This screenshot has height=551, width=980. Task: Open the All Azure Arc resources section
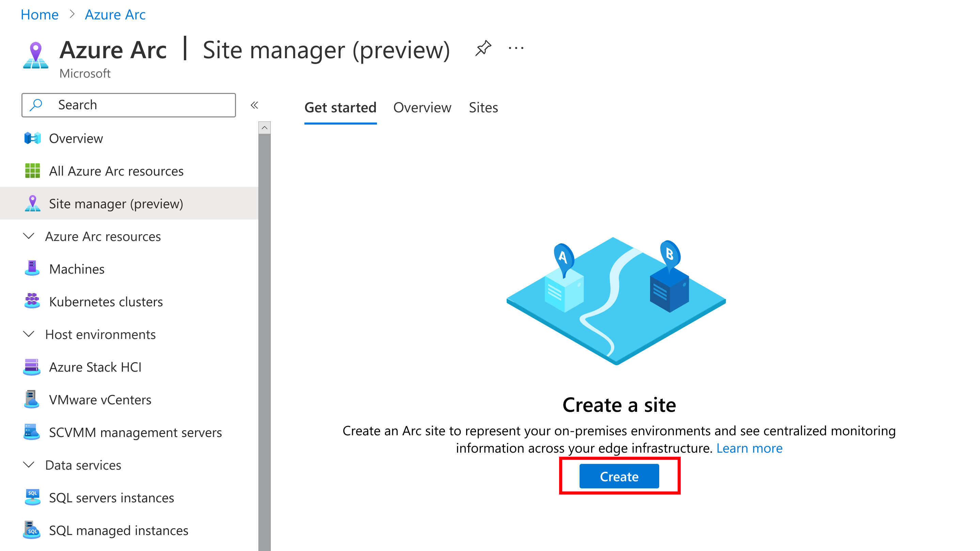[x=116, y=170]
